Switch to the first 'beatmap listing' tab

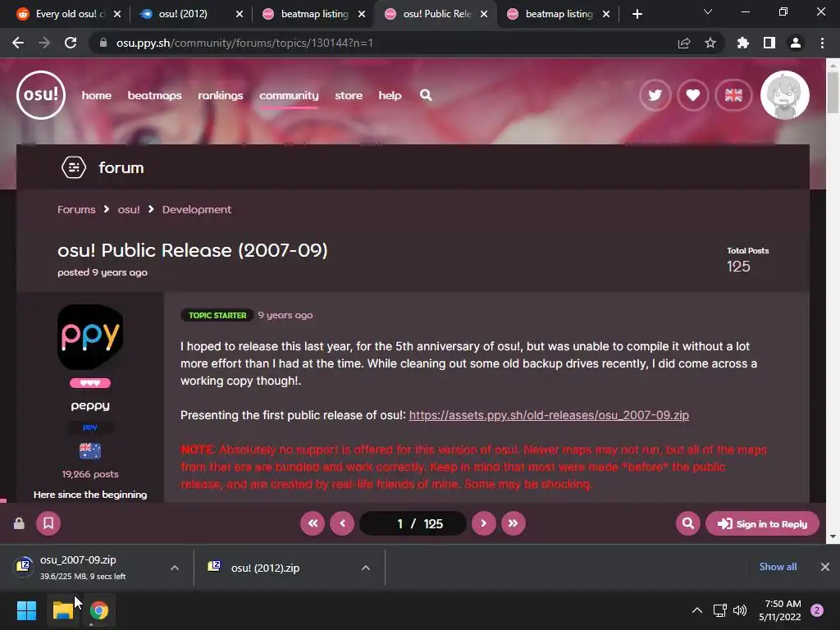click(314, 14)
